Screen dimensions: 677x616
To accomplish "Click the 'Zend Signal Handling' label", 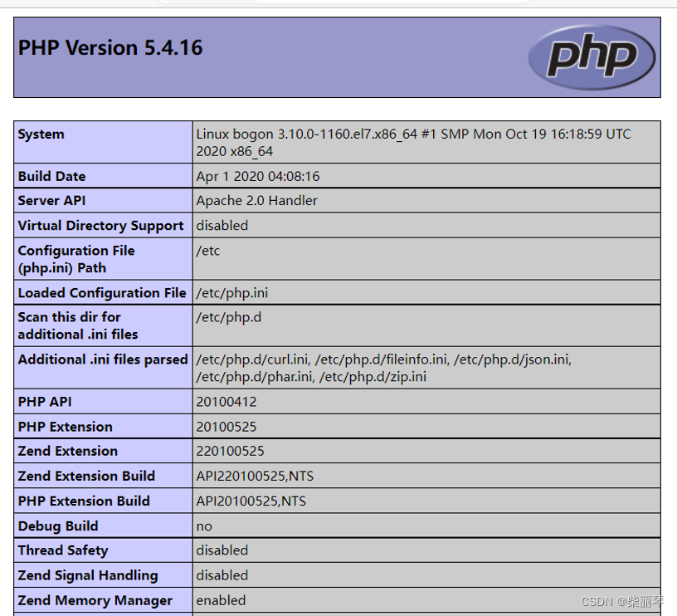I will tap(88, 575).
